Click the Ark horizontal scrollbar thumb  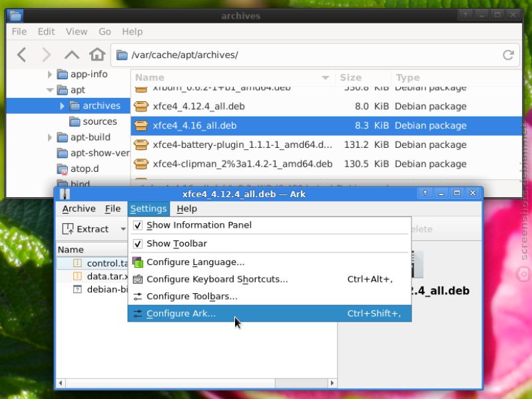tap(170, 383)
